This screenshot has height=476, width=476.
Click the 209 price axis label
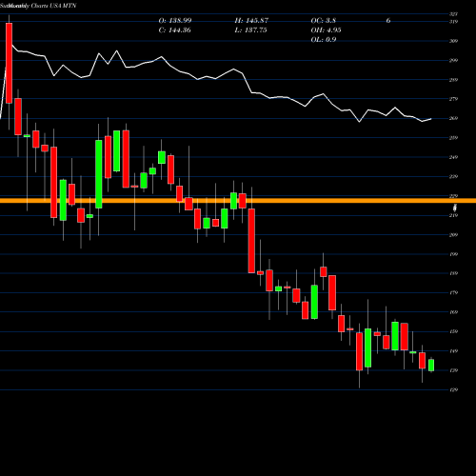pos(453,235)
